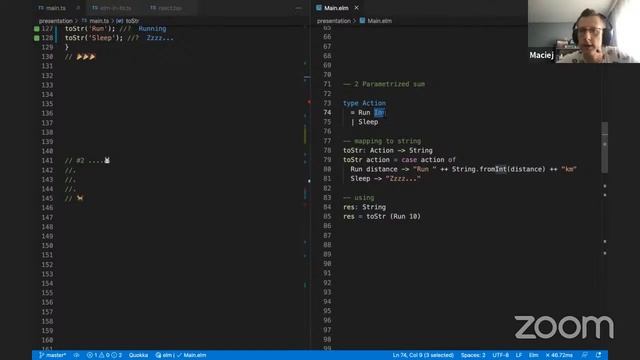Click the 46.72ms status item
640x360 pixels.
(x=559, y=355)
